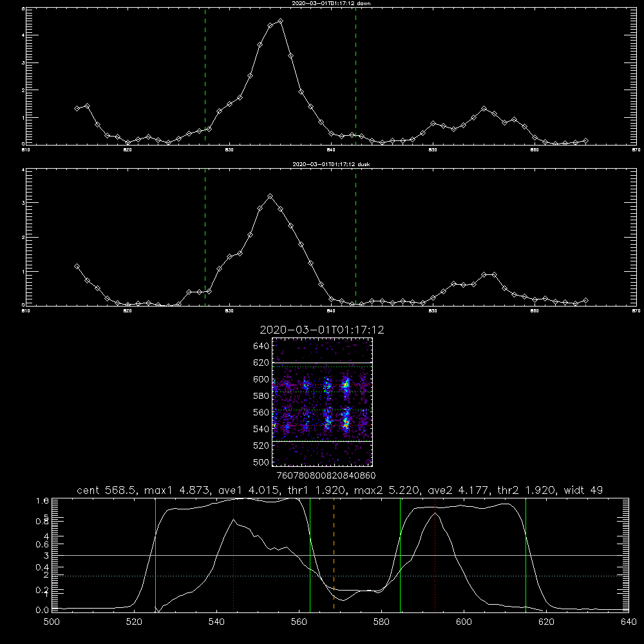Click 'widt 49' in the statistics line

[583, 490]
